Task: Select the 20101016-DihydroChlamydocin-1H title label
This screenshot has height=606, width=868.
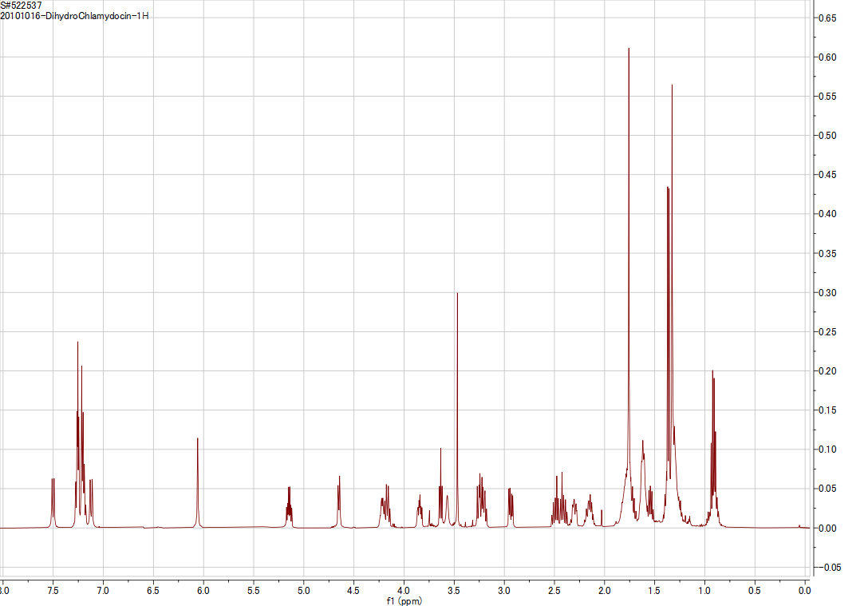Action: (73, 17)
